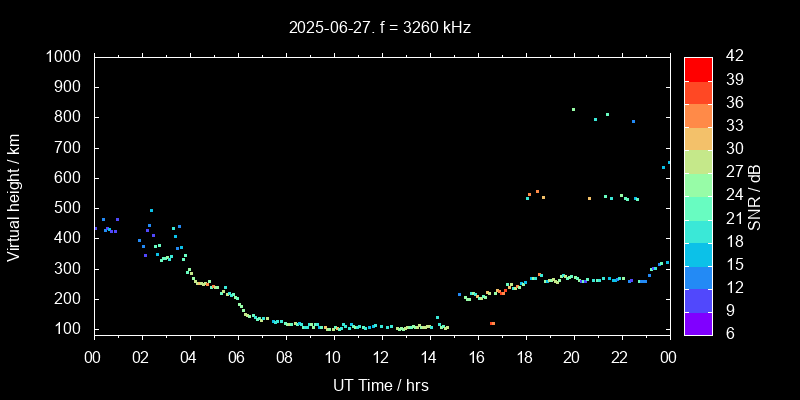Image resolution: width=800 pixels, height=400 pixels.
Task: Click the light green 24–27 dB colorbar band
Action: coord(698,183)
